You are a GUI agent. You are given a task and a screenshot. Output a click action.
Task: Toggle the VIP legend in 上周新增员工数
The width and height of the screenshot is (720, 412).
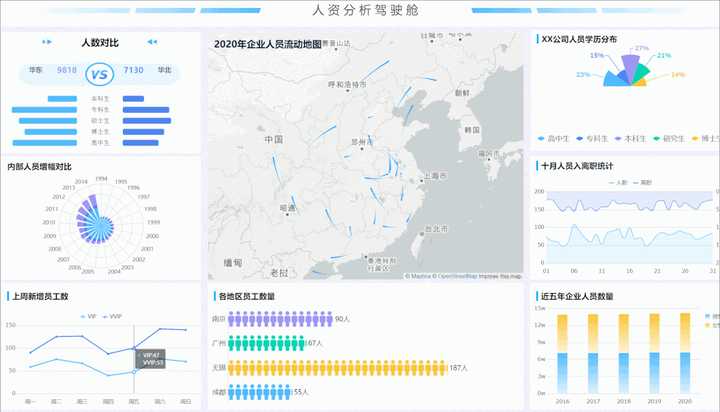click(88, 316)
